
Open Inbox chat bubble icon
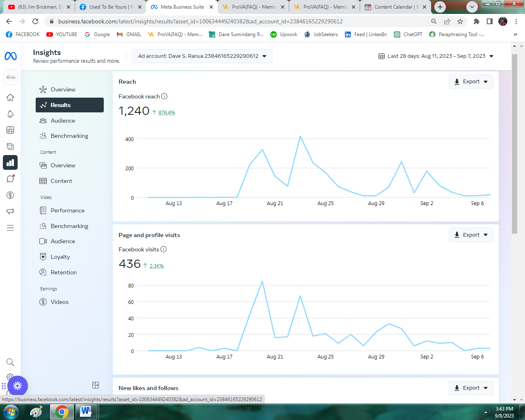[10, 179]
